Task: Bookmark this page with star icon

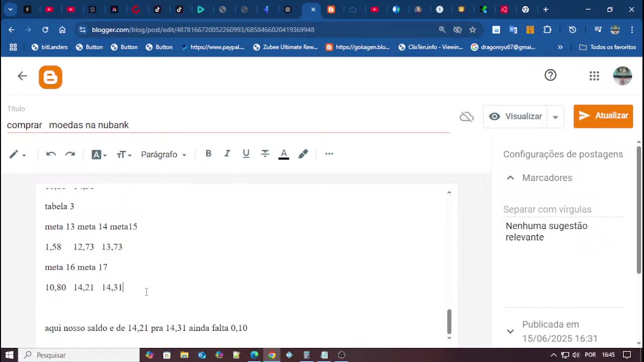Action: coord(472,30)
